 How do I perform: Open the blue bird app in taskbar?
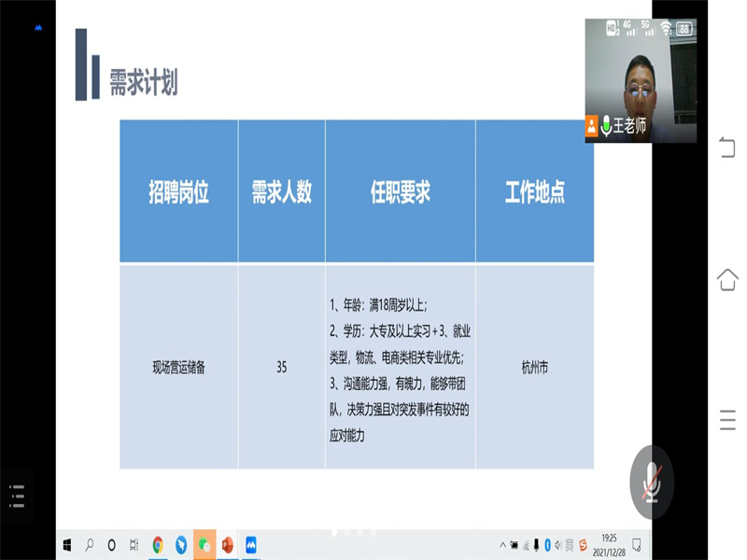(x=181, y=544)
